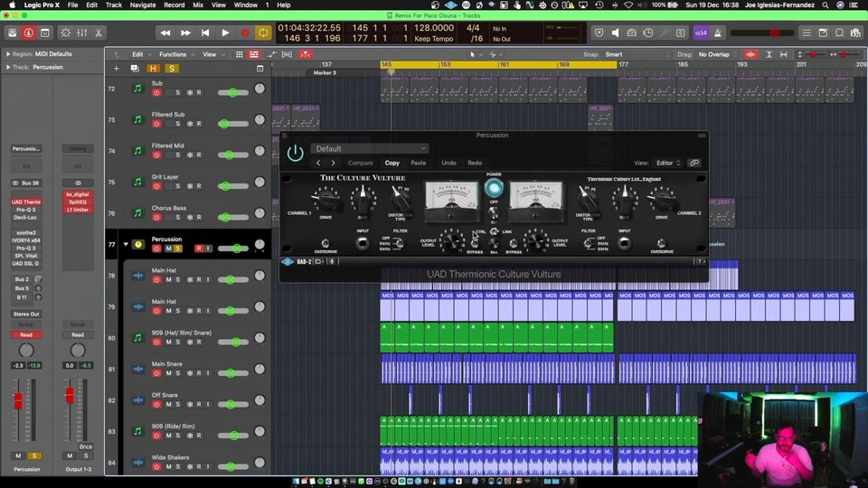The height and width of the screenshot is (488, 868).
Task: Click the Inspector info icon
Action: coord(30,33)
